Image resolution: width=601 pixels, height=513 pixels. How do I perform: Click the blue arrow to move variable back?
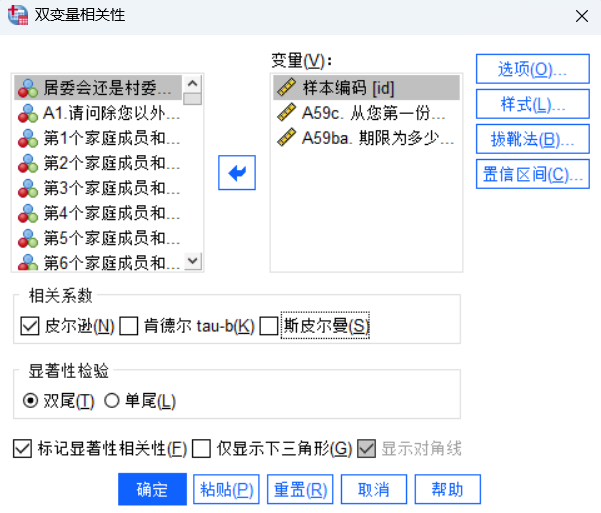237,173
